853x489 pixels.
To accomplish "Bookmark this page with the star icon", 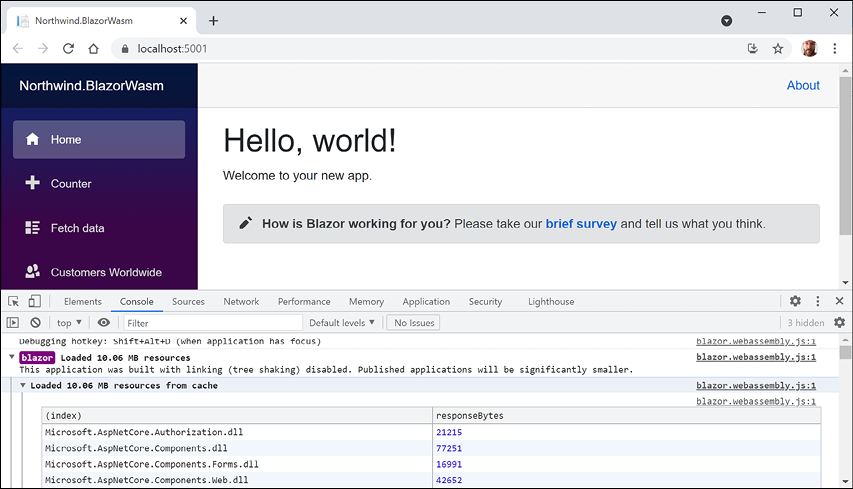I will point(777,48).
